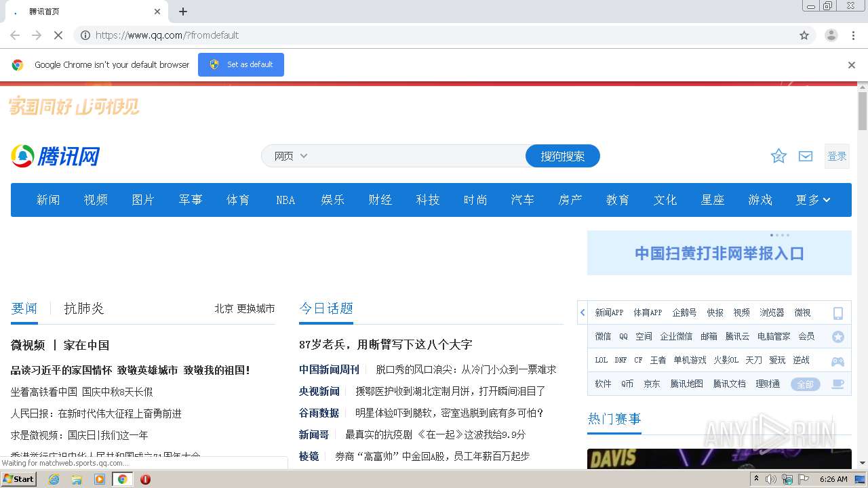Click Set as default button
The width and height of the screenshot is (868, 488).
[241, 64]
